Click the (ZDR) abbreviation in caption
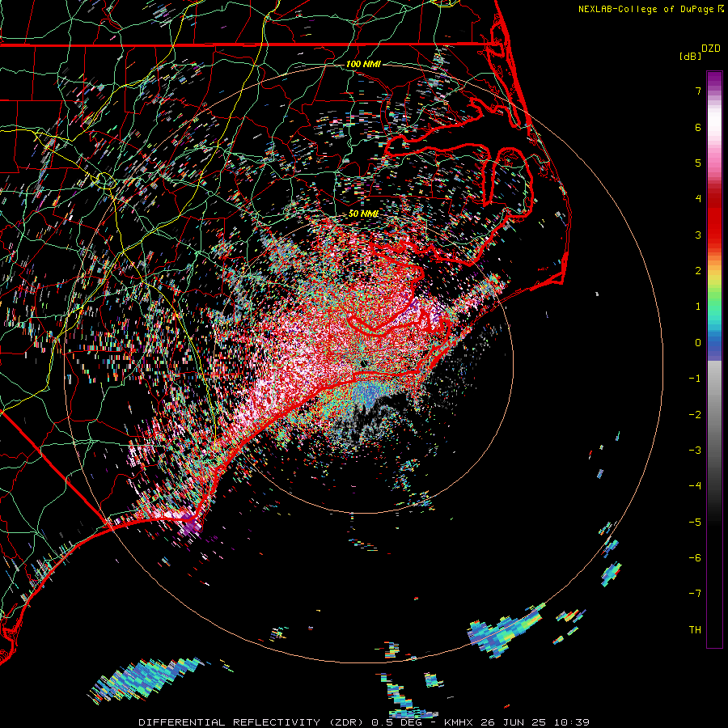728x728 pixels. [345, 722]
